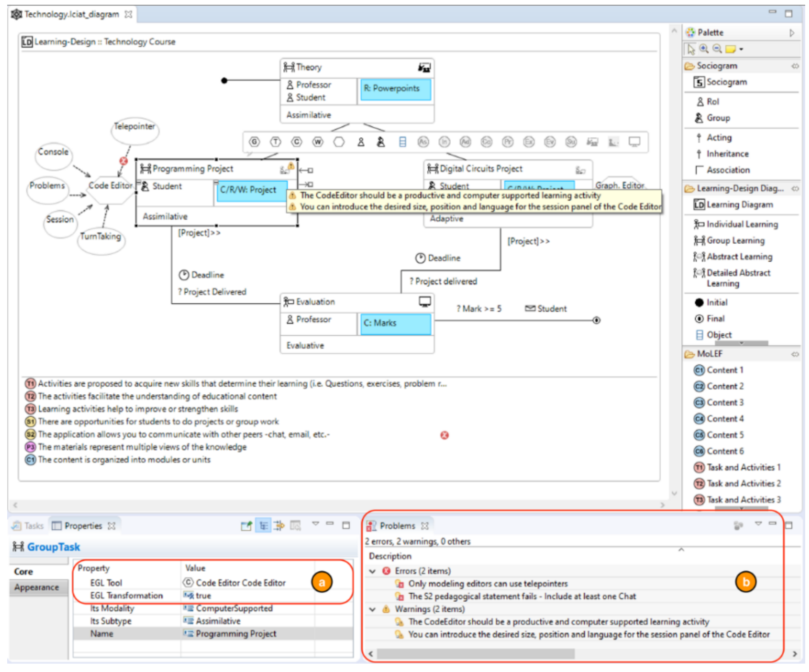The image size is (809, 672).
Task: Toggle show categories button in Properties toolbar
Action: pos(264,526)
